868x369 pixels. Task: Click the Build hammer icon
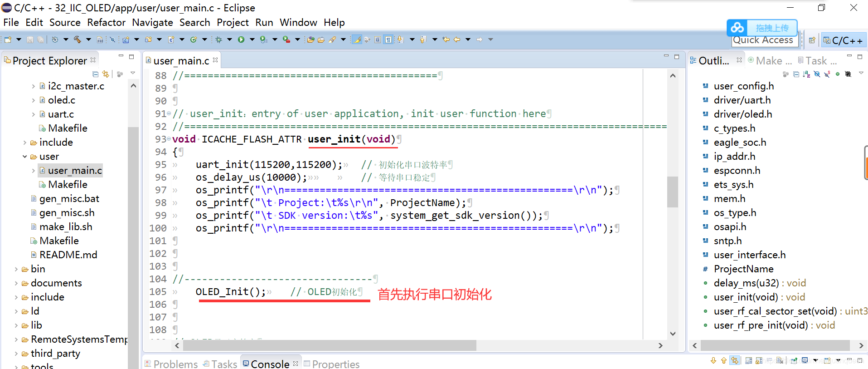coord(77,39)
